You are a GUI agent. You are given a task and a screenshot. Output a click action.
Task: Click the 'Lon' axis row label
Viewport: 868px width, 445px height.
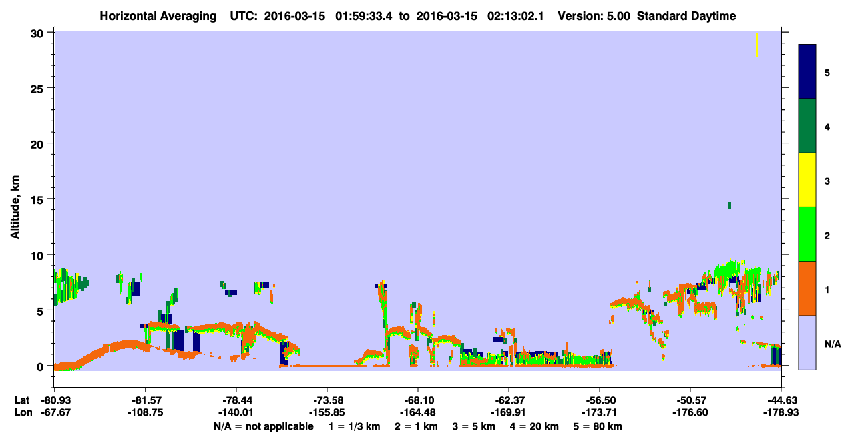[x=23, y=412]
